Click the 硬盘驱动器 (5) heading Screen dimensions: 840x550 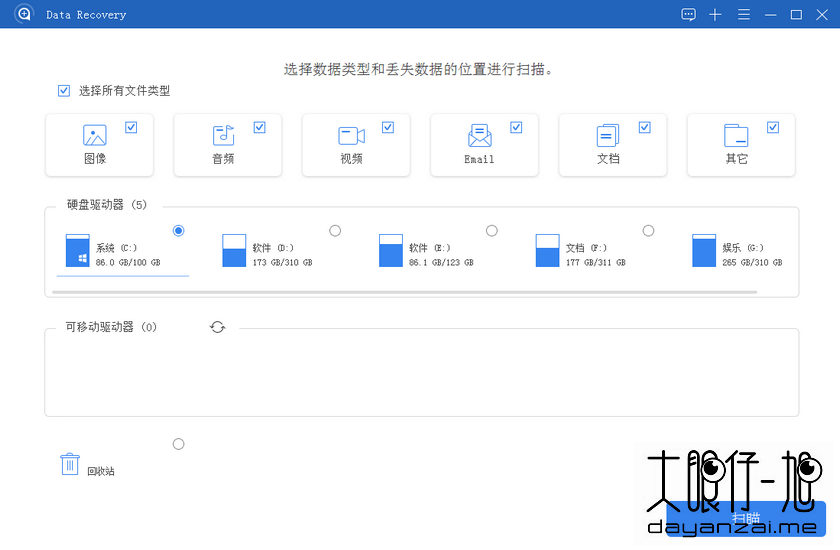107,205
